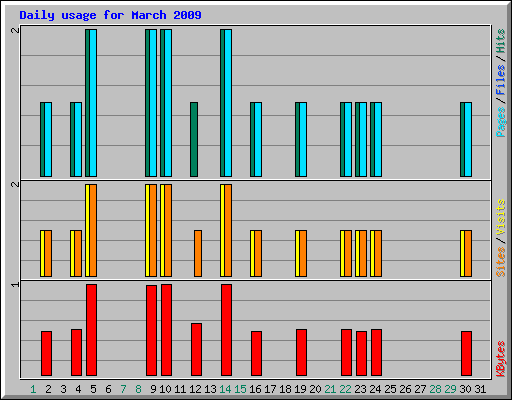Click the green x-axis day label "21"
Screen dimensions: 512x400
point(330,389)
